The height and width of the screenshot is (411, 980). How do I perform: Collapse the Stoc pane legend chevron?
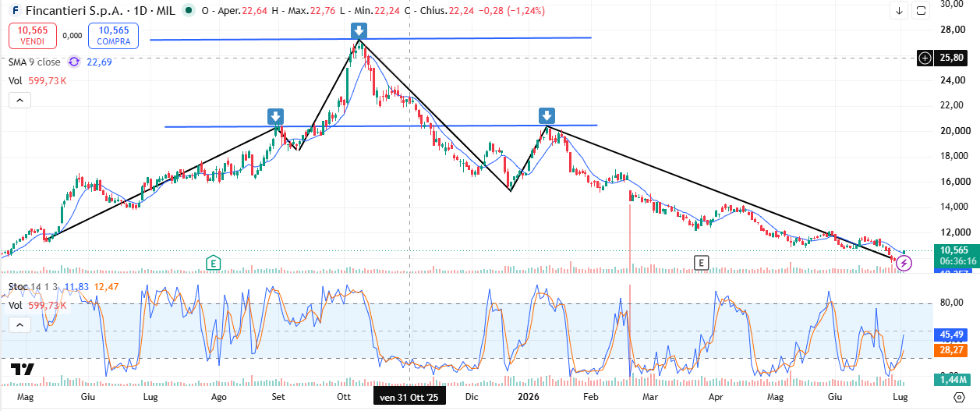(x=19, y=324)
